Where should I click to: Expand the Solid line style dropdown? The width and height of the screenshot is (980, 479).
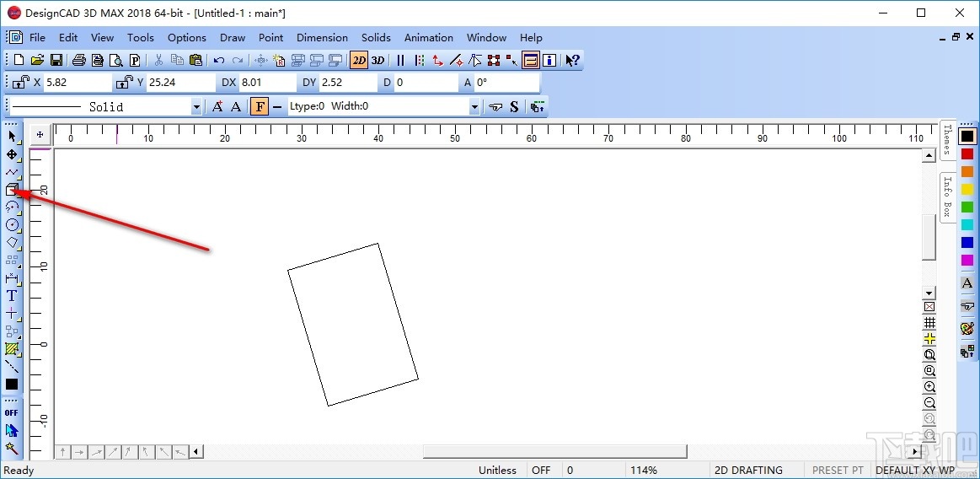pos(196,107)
